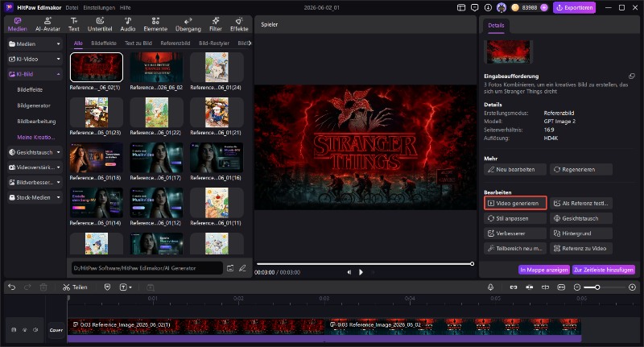The width and height of the screenshot is (644, 347).
Task: Step back one frame in the player
Action: pyautogui.click(x=349, y=272)
